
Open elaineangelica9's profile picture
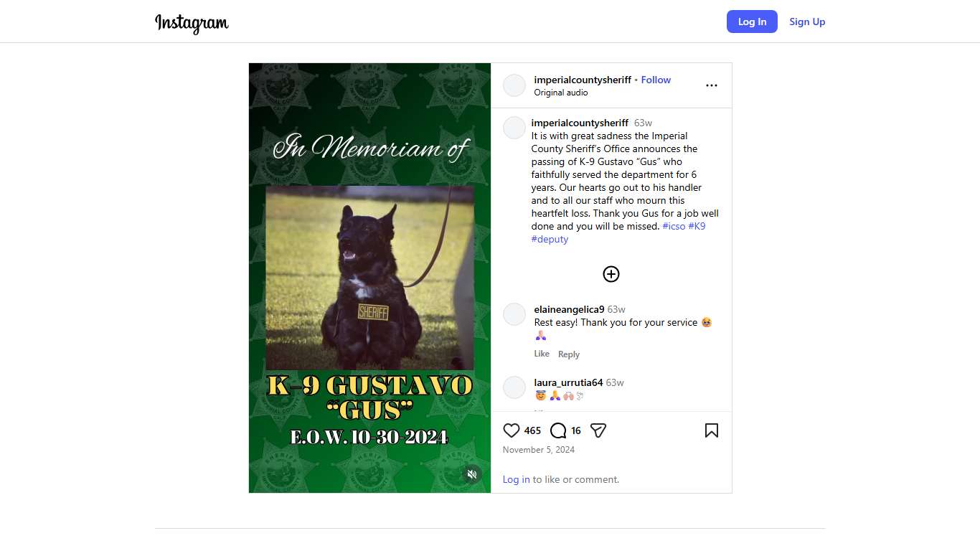[514, 314]
